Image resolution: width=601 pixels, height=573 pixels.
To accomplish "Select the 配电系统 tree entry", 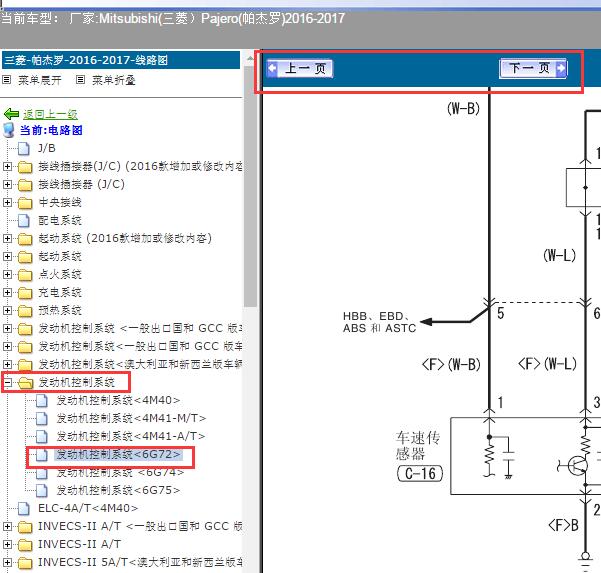I will pos(60,220).
